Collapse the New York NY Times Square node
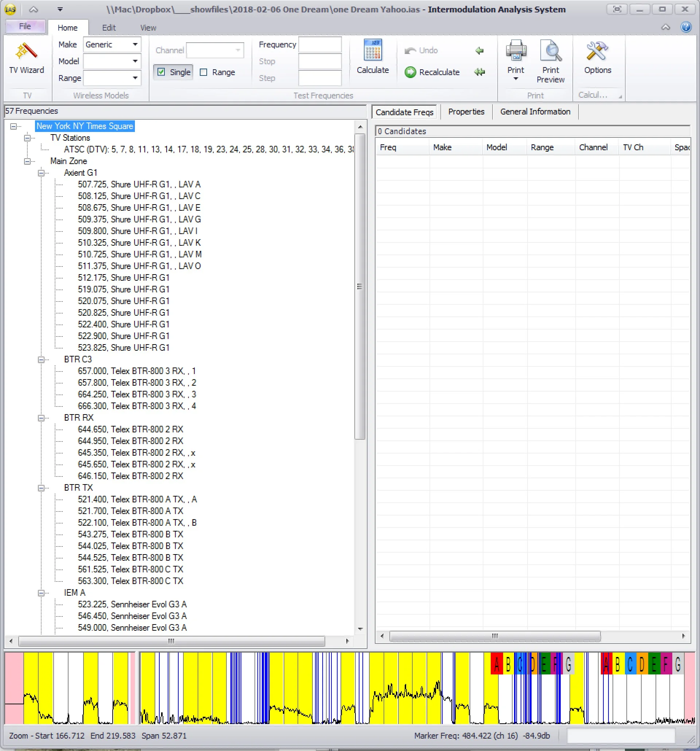This screenshot has width=700, height=751. pos(13,126)
